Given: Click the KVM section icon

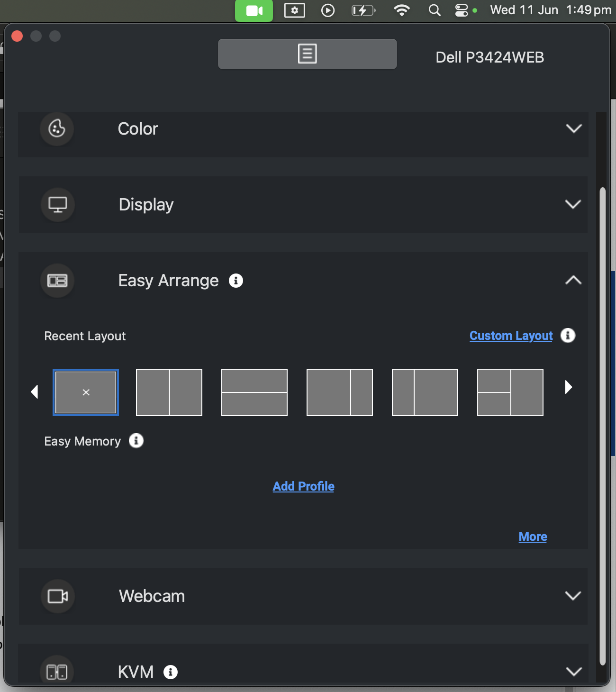Looking at the screenshot, I should pos(57,672).
